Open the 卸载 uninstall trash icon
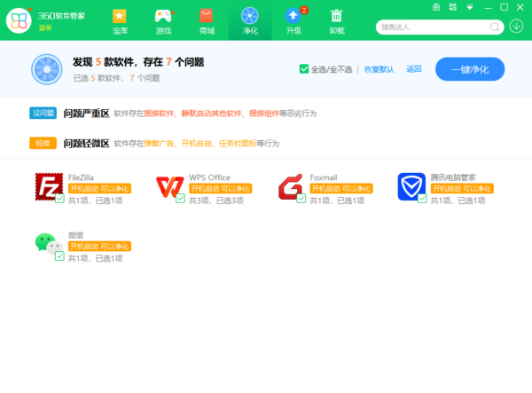The width and height of the screenshot is (532, 393). pos(337,20)
